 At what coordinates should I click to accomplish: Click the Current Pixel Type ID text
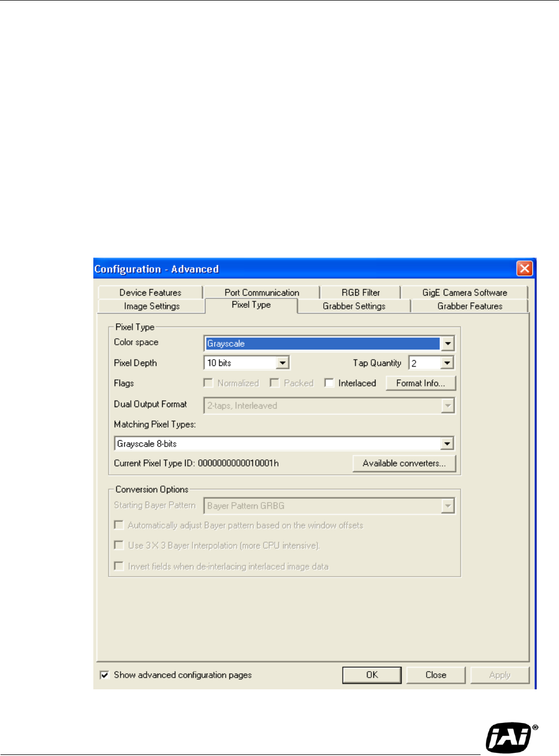(x=196, y=463)
